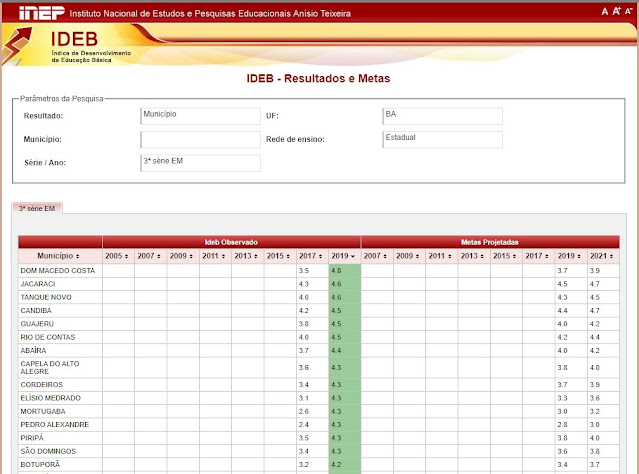The image size is (639, 474).
Task: Sort by Metas Projetadas 2007 column
Action: coord(377,256)
